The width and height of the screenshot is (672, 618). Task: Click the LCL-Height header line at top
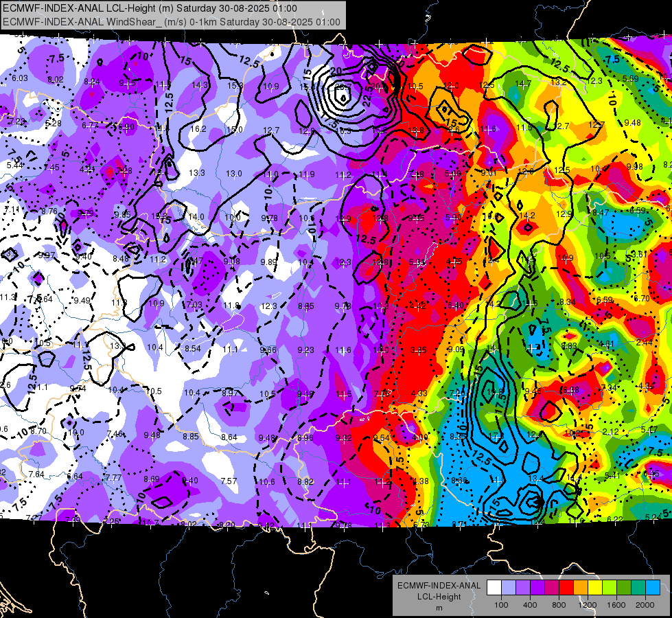point(150,8)
